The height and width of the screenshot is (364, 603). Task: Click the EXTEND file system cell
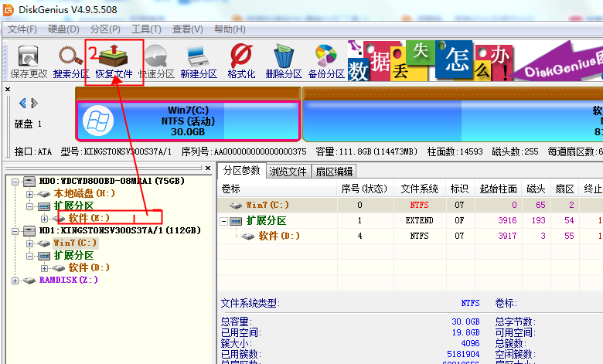coord(419,220)
